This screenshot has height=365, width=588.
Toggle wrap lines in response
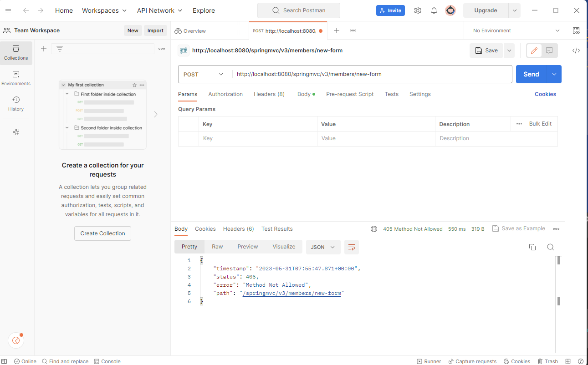click(x=352, y=247)
